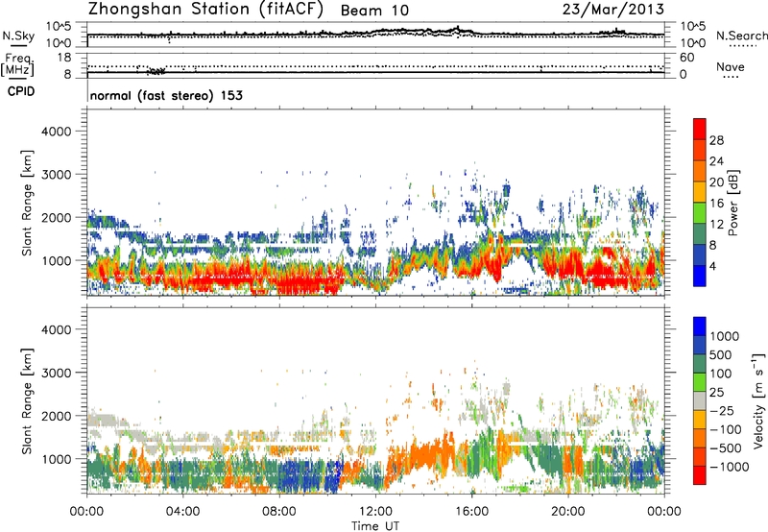Click the '4000' tick on the power panel
The image size is (768, 532).
[56, 132]
